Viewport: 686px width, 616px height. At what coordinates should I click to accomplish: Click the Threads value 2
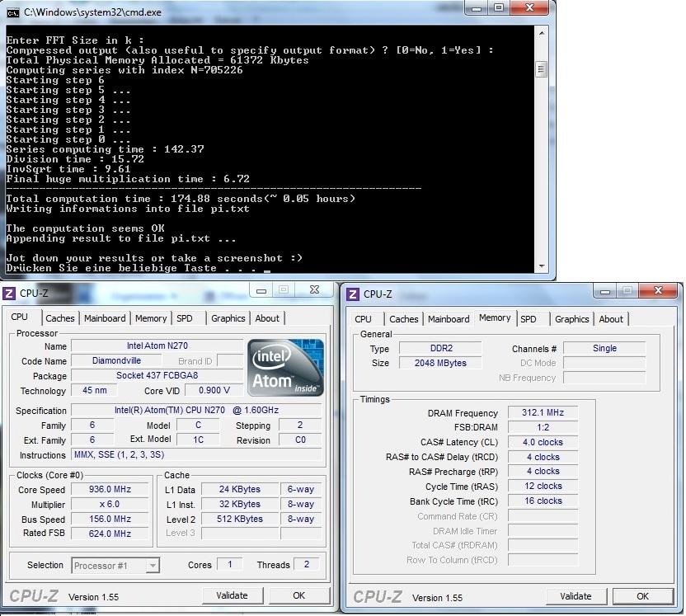pos(307,564)
